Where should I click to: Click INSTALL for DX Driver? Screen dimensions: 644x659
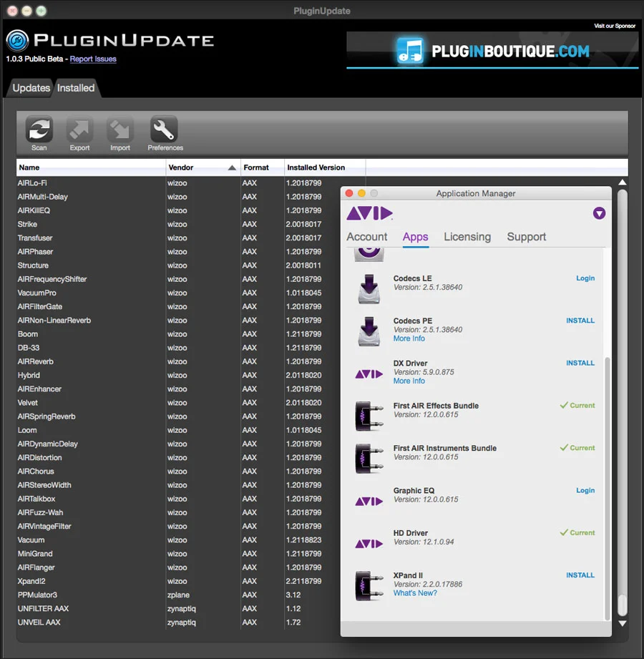pyautogui.click(x=580, y=363)
